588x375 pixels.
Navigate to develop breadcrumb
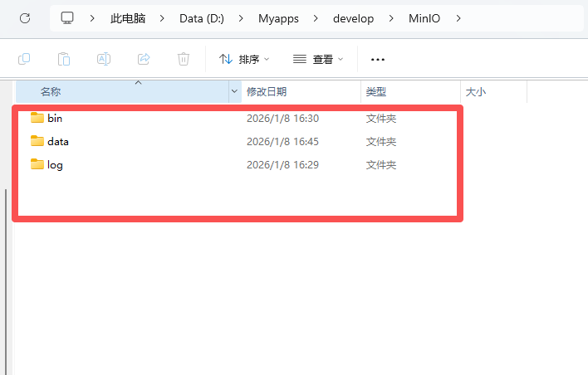pos(353,19)
